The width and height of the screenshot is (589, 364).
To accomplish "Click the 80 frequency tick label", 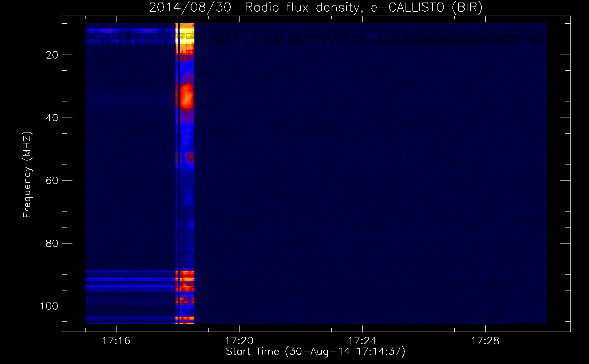I will [x=52, y=244].
